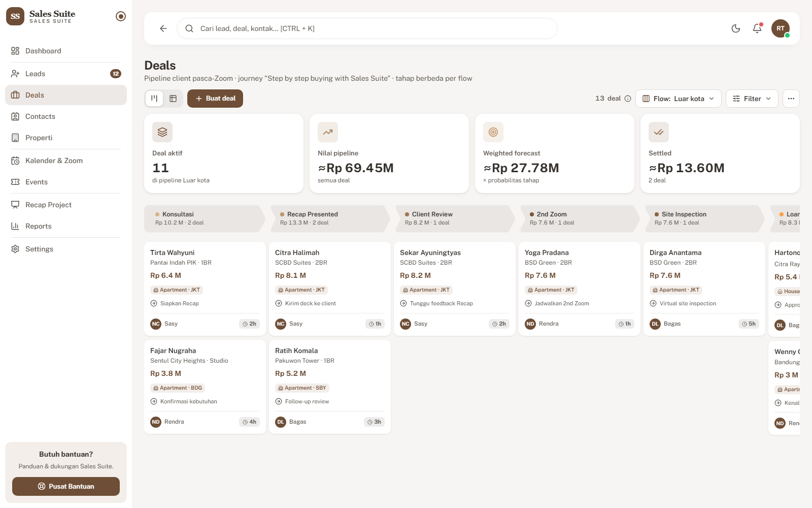Open Citra Halimah deal card
Image resolution: width=812 pixels, height=508 pixels.
pyautogui.click(x=330, y=289)
